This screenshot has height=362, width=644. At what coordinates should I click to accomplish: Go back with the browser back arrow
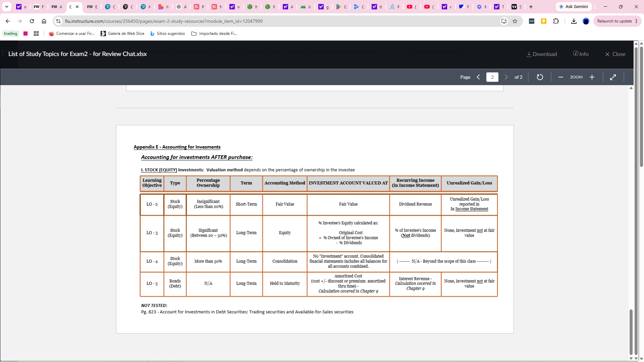8,21
